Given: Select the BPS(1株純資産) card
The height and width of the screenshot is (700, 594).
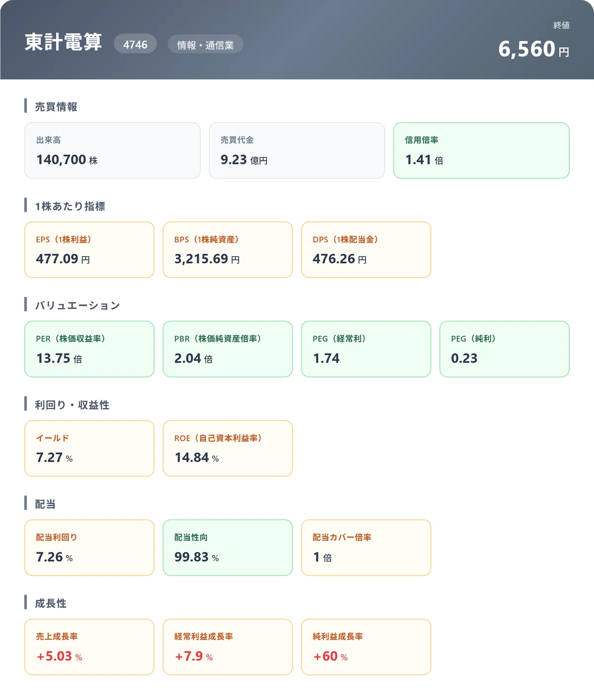Looking at the screenshot, I should click(x=228, y=250).
